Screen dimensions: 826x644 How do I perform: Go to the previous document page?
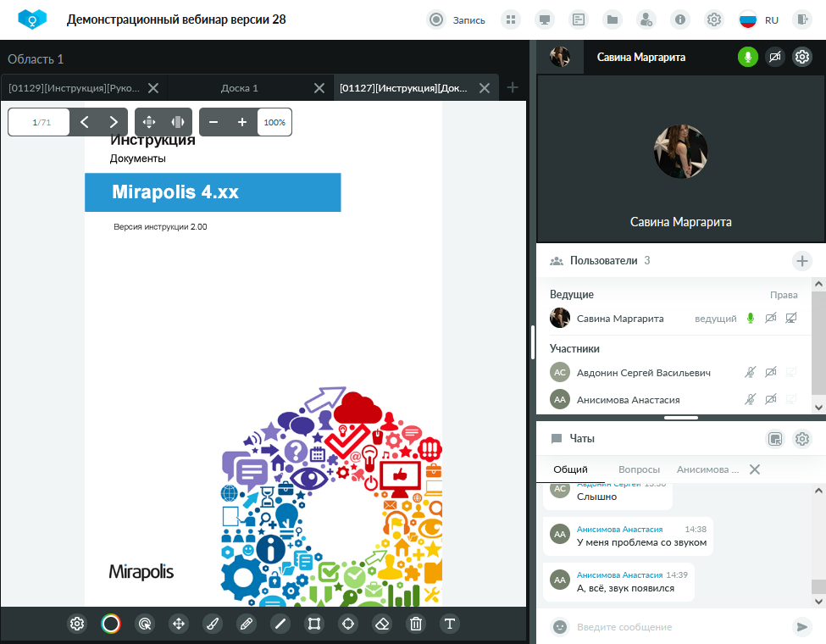84,122
